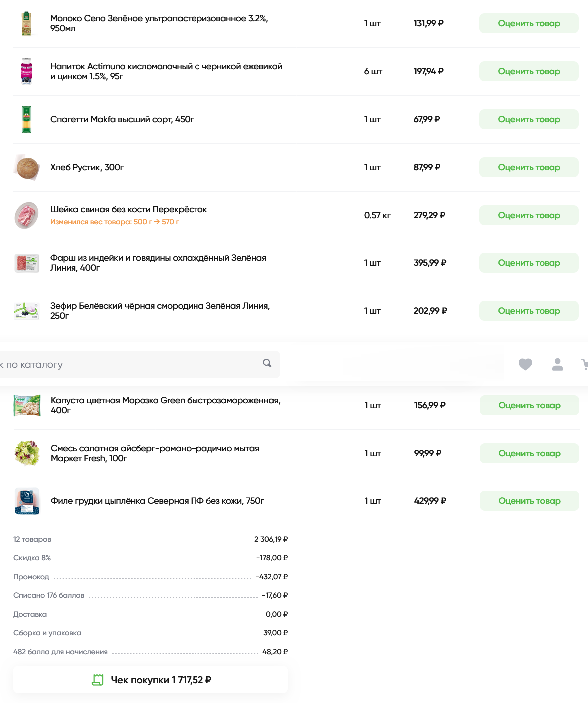Open Чек покупки 1 717,52 ₽ receipt
This screenshot has height=703, width=588.
[151, 680]
